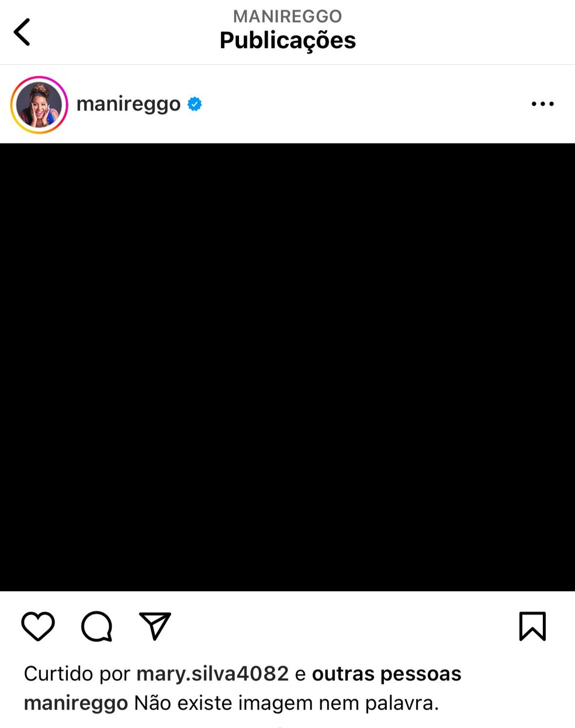Viewport: 575px width, 728px height.
Task: Tap the black post image
Action: tap(287, 367)
